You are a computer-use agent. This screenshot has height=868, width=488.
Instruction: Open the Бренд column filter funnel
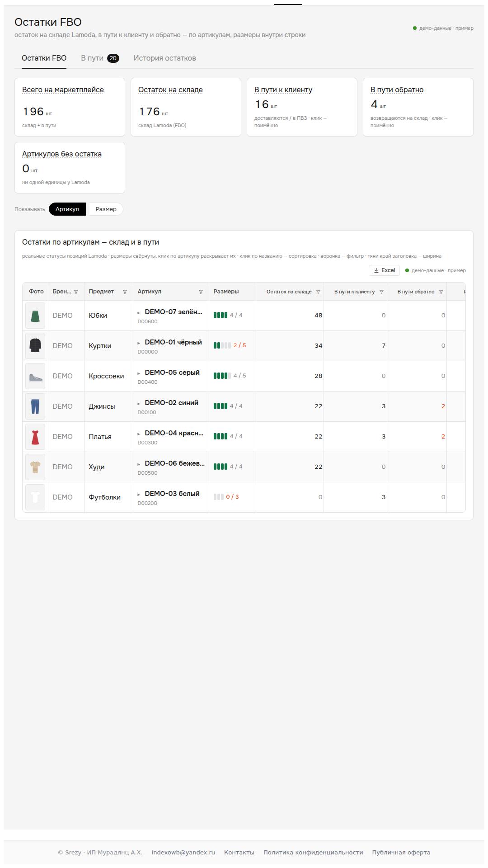[x=76, y=292]
